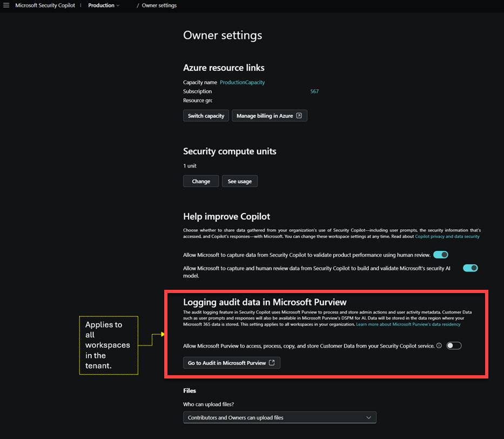This screenshot has height=439, width=504.
Task: Click the 'Help improve Copilot' heading
Action: [226, 216]
